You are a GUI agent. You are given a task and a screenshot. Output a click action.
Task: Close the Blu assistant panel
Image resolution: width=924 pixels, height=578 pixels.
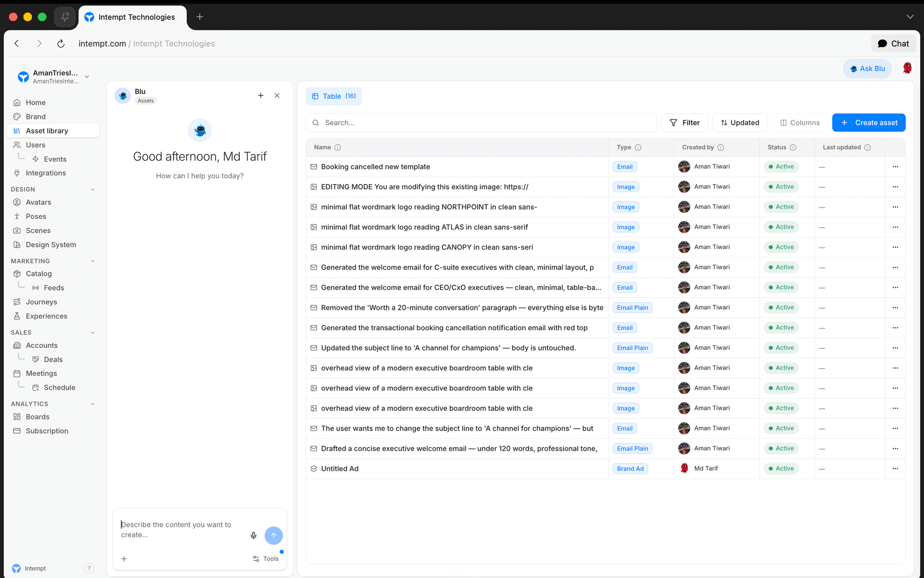click(277, 95)
